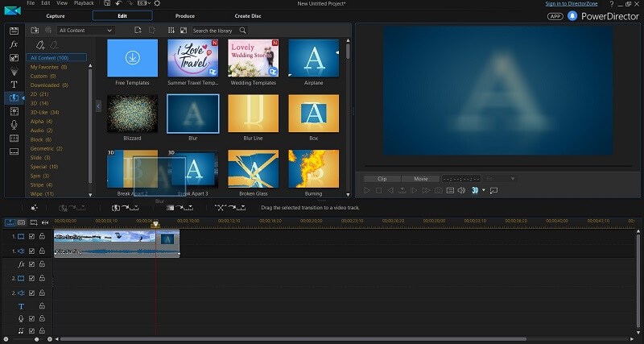
Task: Click the Clip preview mode button
Action: coord(382,179)
